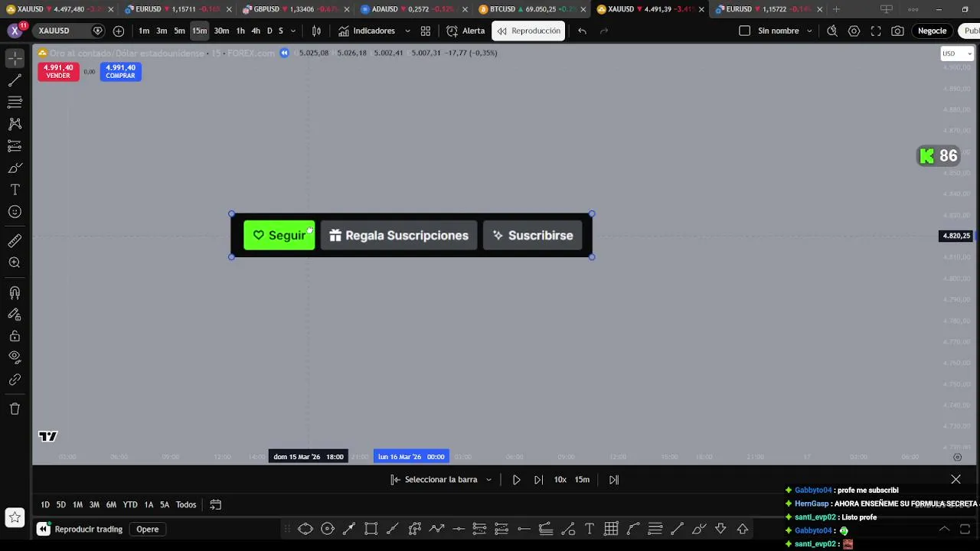980x551 pixels.
Task: Open the go-to-date calendar icon
Action: coord(216,504)
